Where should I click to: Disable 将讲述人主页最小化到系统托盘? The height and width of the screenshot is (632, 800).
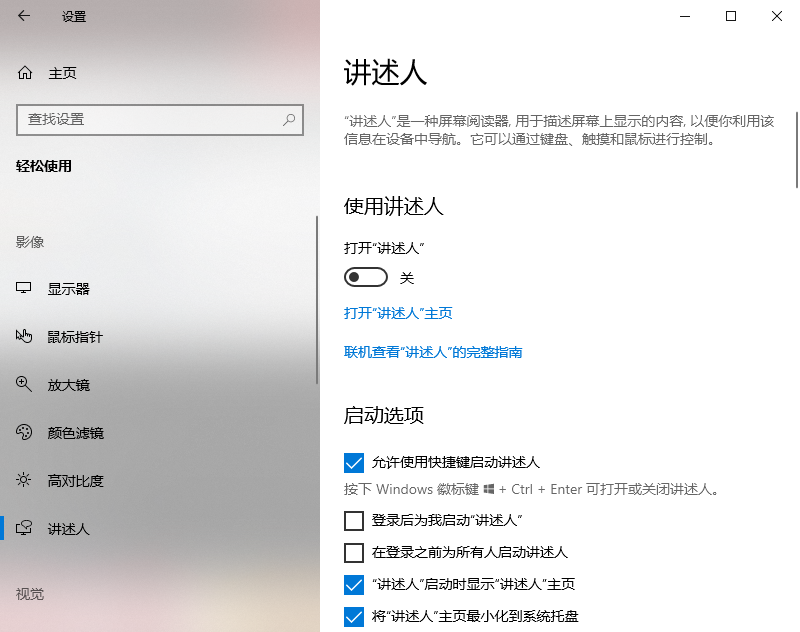[354, 616]
